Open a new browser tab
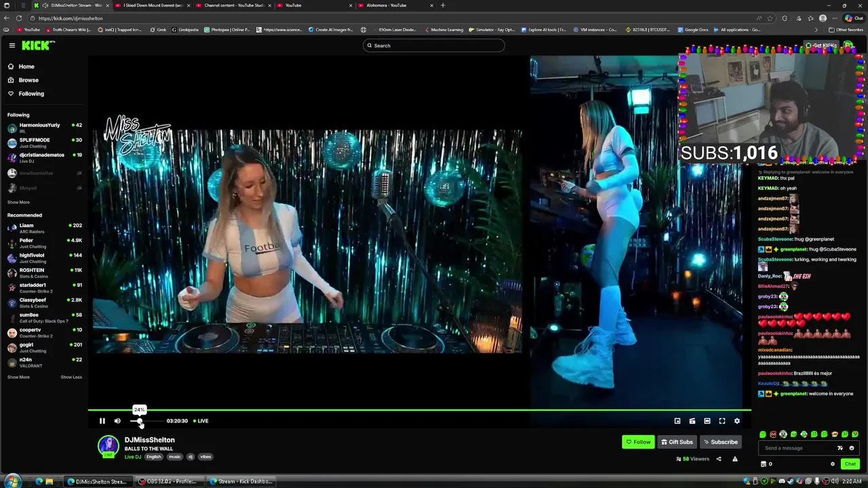Screen dimensions: 868x488 coord(443,5)
